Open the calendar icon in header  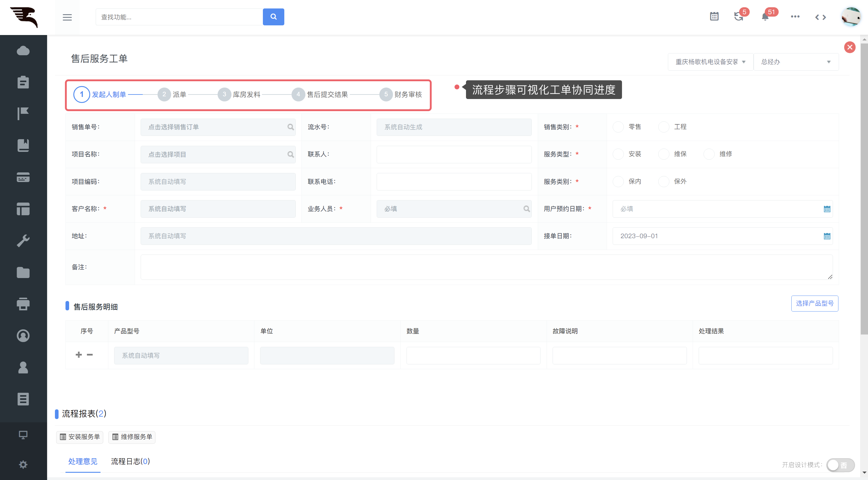pos(714,17)
